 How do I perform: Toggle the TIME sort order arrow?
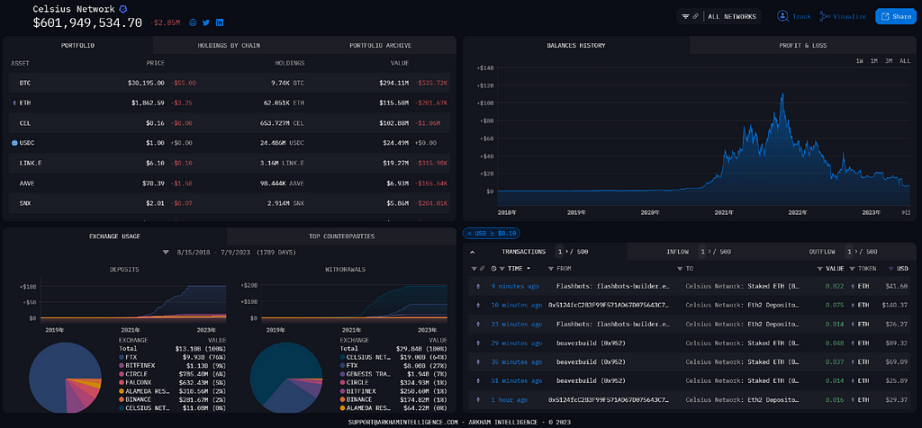coord(528,269)
